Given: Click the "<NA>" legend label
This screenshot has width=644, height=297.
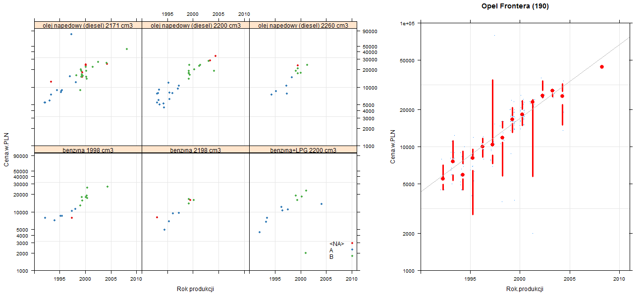Looking at the screenshot, I should coord(337,244).
